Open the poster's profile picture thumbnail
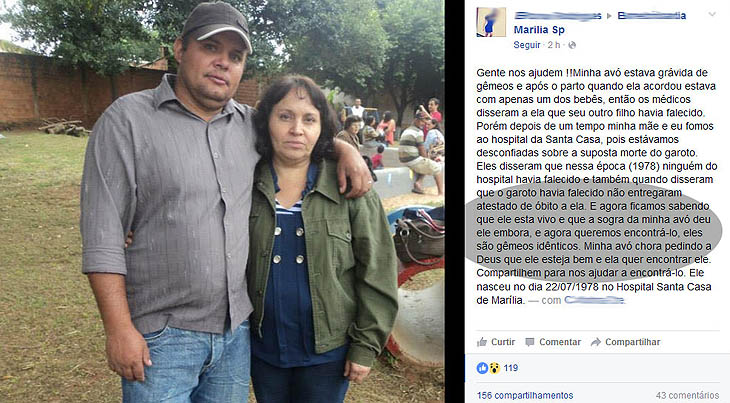This screenshot has width=730, height=403. pos(491,22)
